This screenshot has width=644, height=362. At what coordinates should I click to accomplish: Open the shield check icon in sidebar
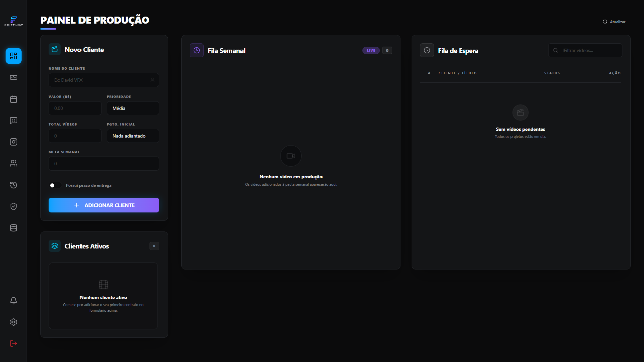14,206
